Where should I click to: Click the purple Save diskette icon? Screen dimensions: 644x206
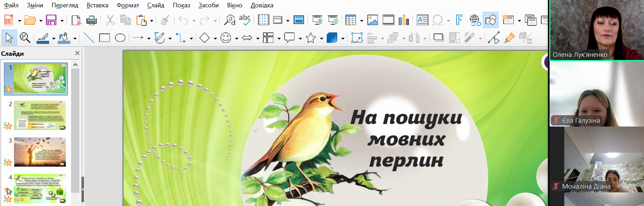pyautogui.click(x=51, y=20)
